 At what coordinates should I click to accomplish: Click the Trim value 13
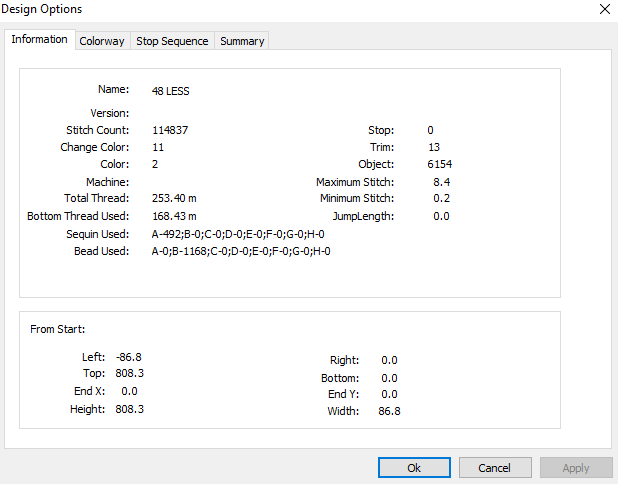tap(434, 147)
